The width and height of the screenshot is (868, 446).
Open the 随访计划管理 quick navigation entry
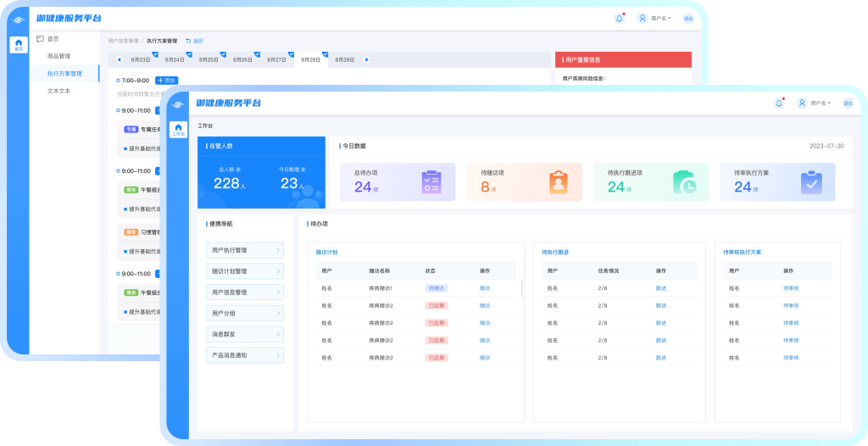pos(245,271)
